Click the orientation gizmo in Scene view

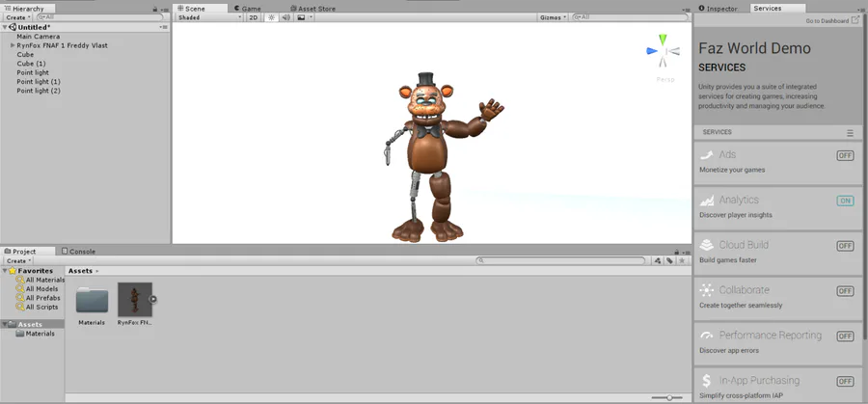click(664, 51)
